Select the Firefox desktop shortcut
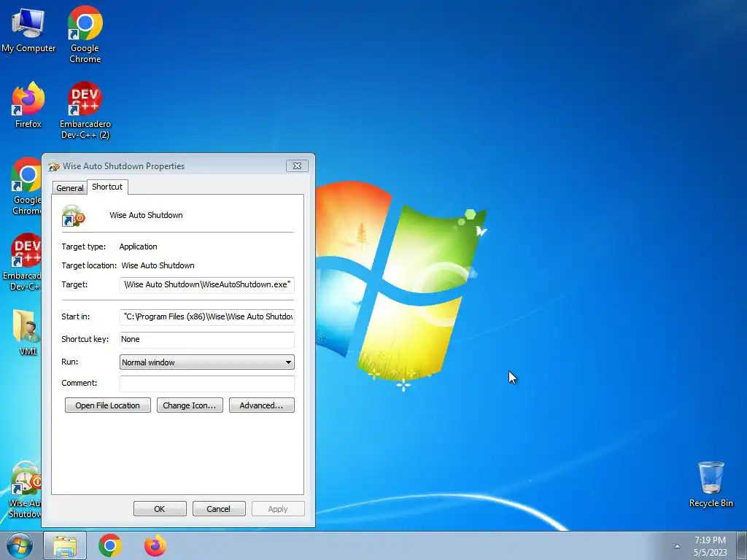This screenshot has height=560, width=747. pyautogui.click(x=28, y=105)
